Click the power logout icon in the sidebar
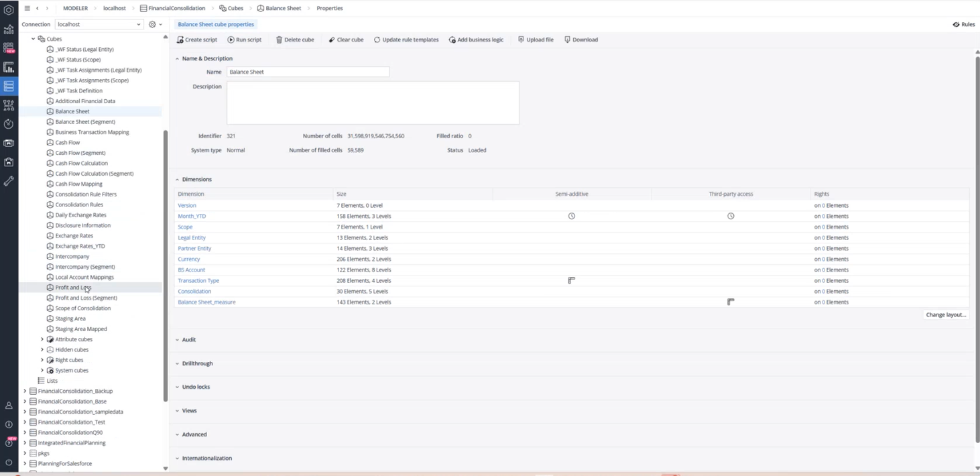 9,463
